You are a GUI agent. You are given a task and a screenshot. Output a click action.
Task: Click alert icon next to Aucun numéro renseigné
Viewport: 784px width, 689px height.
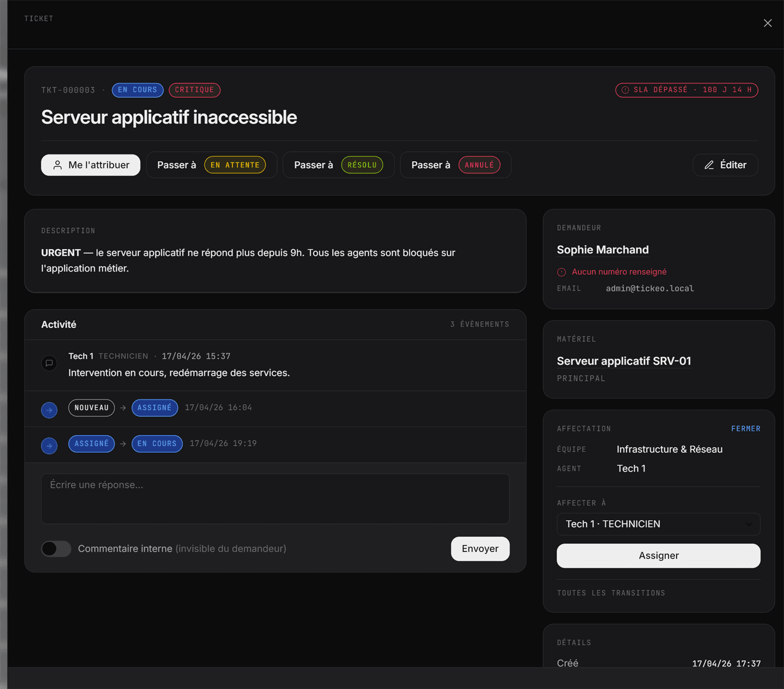[x=562, y=272]
